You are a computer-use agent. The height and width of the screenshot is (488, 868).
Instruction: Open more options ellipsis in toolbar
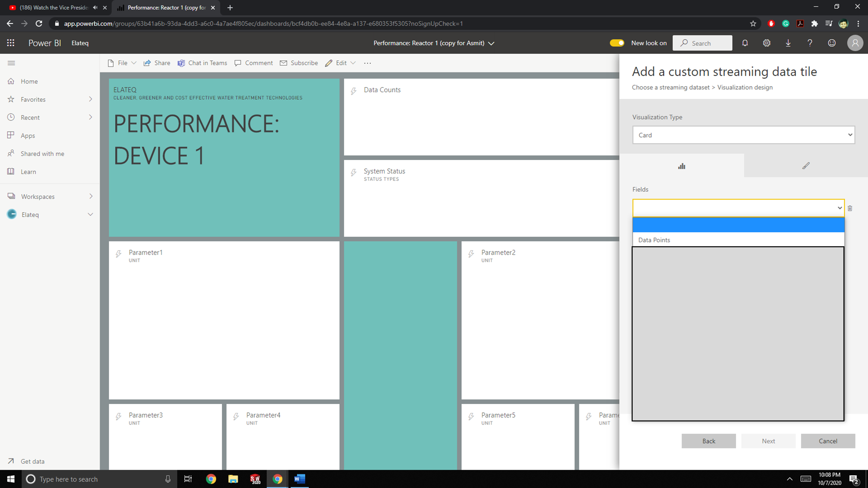tap(367, 63)
